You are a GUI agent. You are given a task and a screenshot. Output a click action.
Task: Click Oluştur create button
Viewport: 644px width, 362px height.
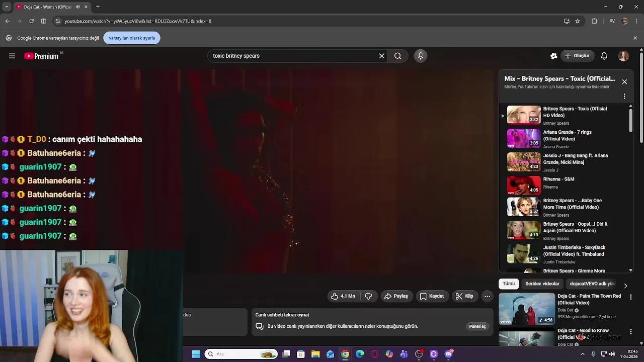[577, 56]
